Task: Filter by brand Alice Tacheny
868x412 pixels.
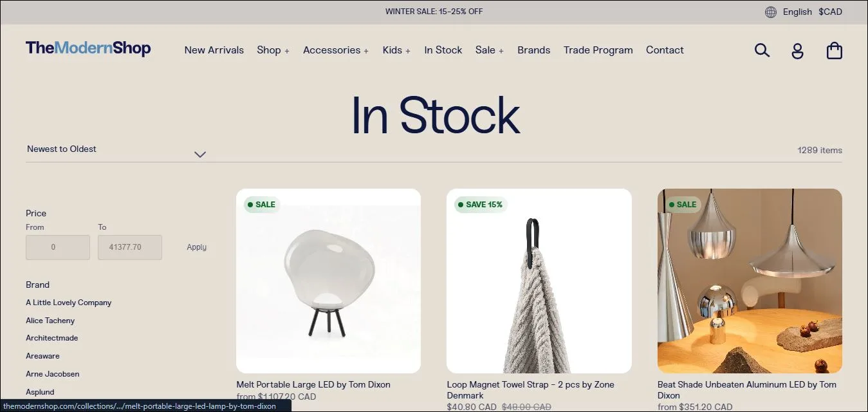Action: [50, 321]
